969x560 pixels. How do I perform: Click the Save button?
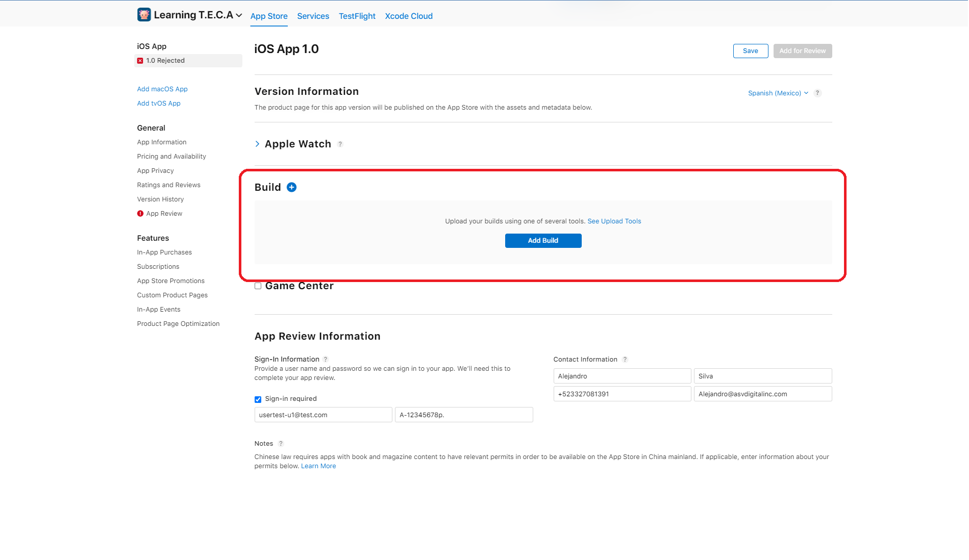click(x=750, y=51)
